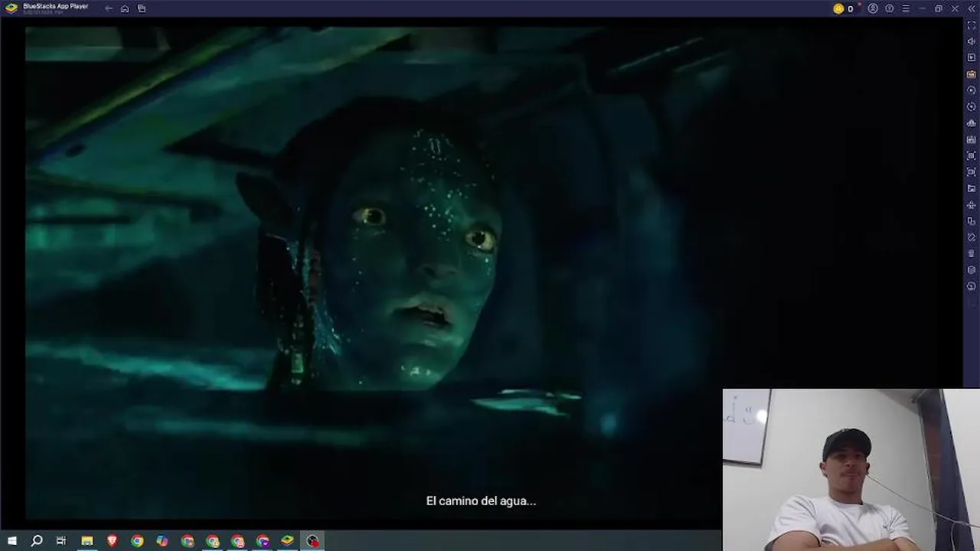Click the volume speaker icon in sidebar
Viewport: 980px width, 551px height.
pos(972,41)
